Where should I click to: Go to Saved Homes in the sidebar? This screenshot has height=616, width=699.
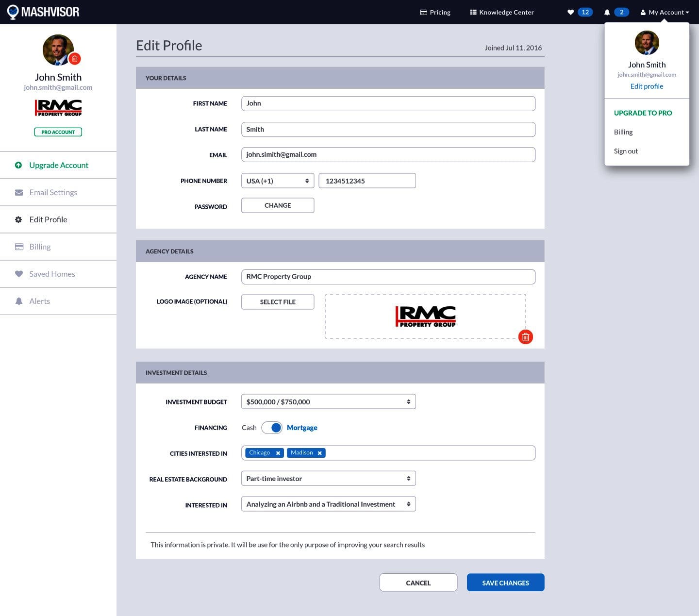(x=52, y=274)
